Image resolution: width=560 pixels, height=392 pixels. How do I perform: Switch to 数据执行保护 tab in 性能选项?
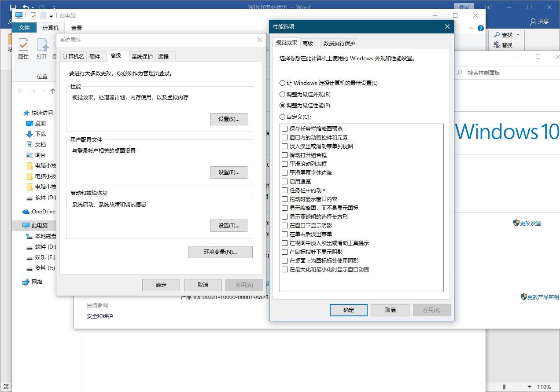[339, 43]
